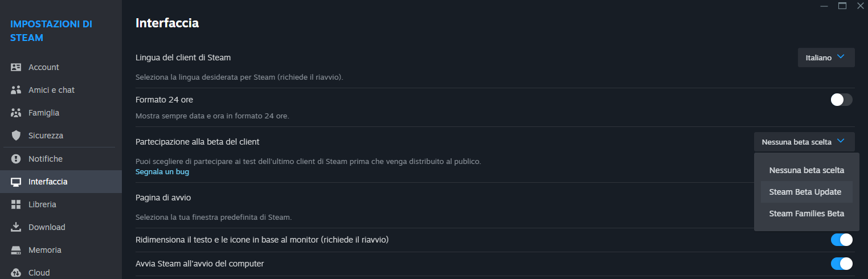Enable the Formato 24 ore toggle
868x279 pixels.
pyautogui.click(x=841, y=100)
